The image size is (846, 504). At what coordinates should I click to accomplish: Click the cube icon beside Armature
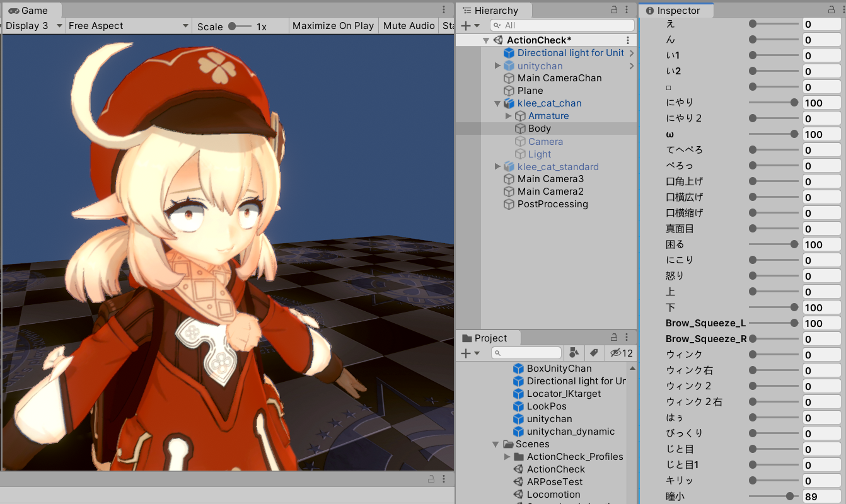(520, 116)
